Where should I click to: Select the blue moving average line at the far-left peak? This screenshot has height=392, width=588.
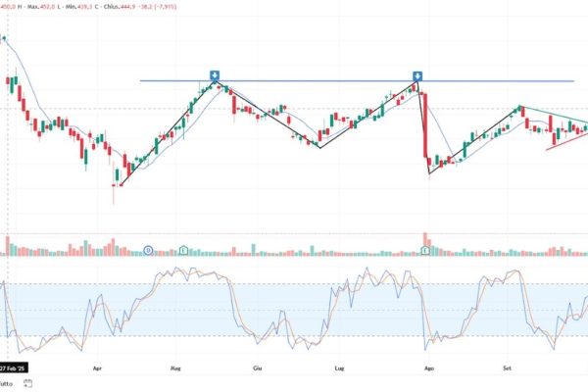(5, 39)
